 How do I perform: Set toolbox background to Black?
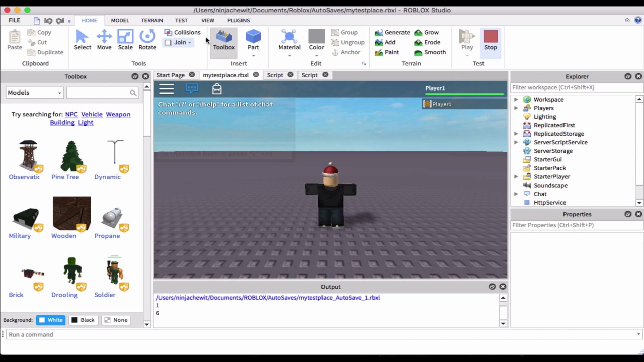[x=83, y=320]
